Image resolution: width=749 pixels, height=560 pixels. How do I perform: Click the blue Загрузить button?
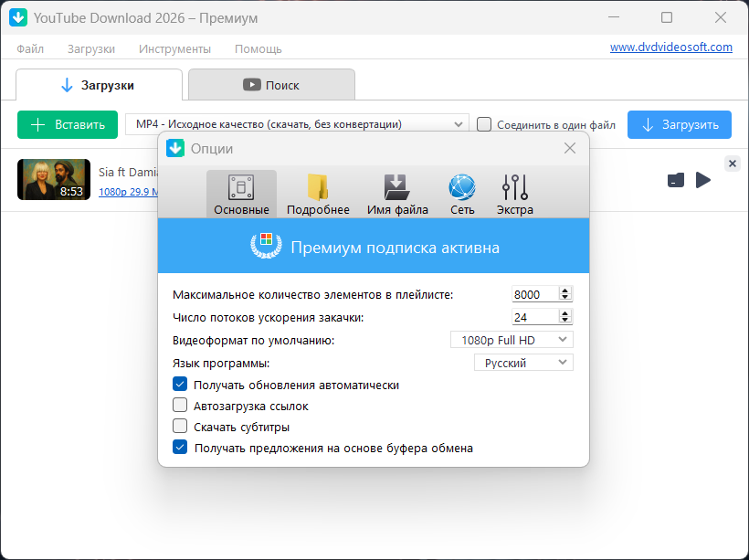[680, 125]
